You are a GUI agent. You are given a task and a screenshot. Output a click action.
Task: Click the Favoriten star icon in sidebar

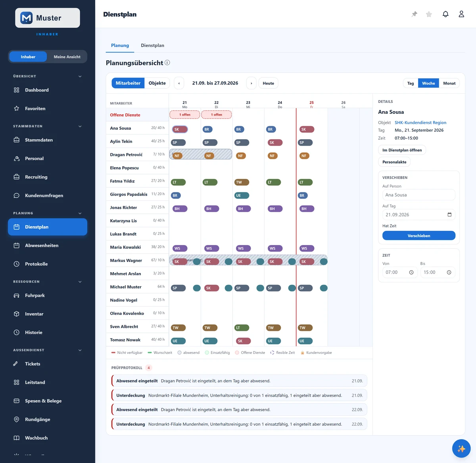pos(17,108)
